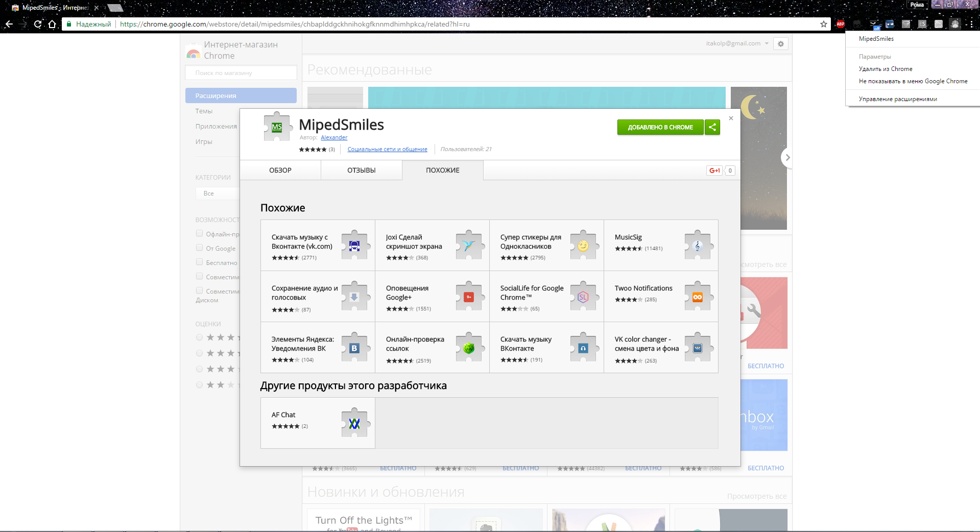
Task: Advance the featured carousel with the right arrow
Action: [x=787, y=158]
